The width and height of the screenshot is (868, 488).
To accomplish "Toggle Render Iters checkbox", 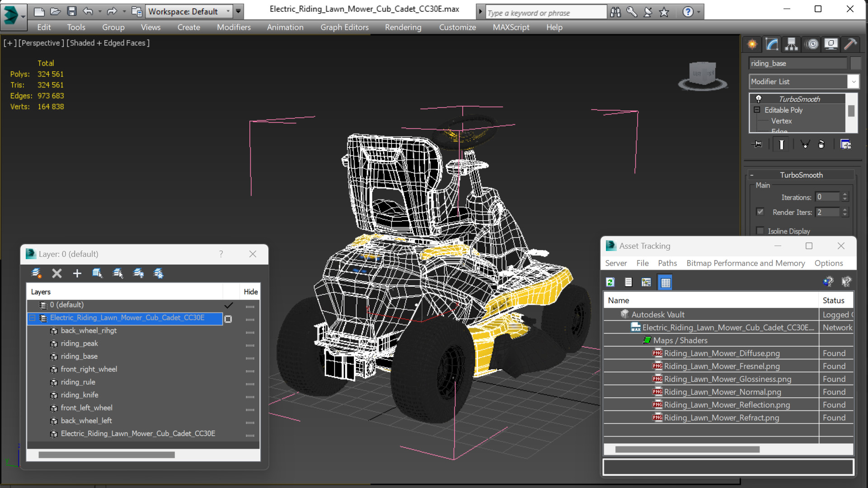I will pos(760,212).
